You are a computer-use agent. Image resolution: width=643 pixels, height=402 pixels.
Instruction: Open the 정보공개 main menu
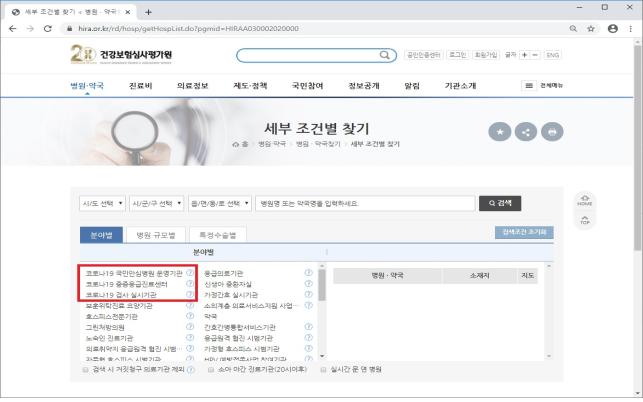click(364, 86)
